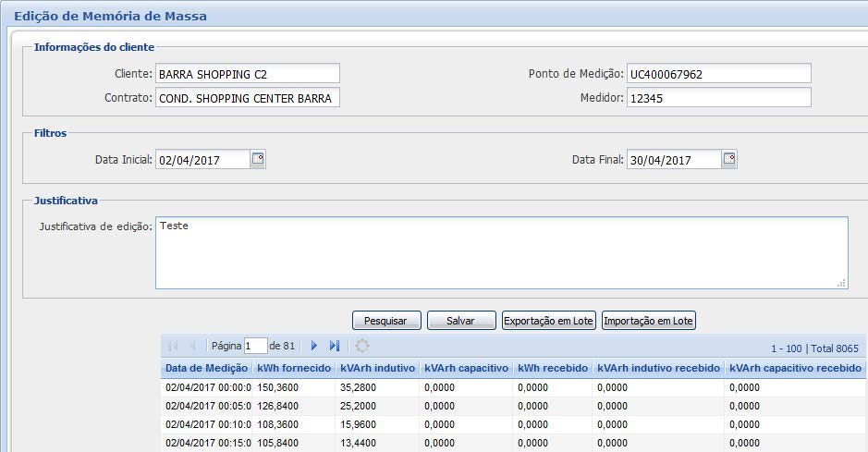Open the Data Inicial calendar picker
This screenshot has width=868, height=452.
[x=258, y=159]
